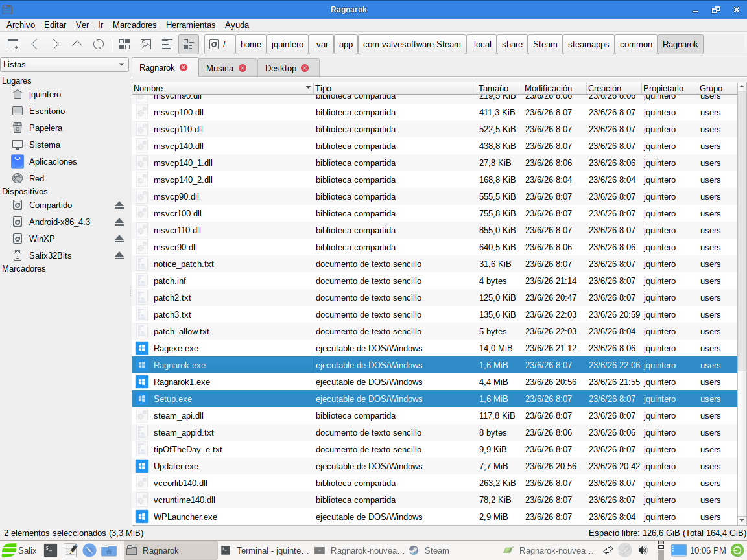Viewport: 747px width, 560px height.
Task: Open the Editar menu
Action: click(54, 25)
